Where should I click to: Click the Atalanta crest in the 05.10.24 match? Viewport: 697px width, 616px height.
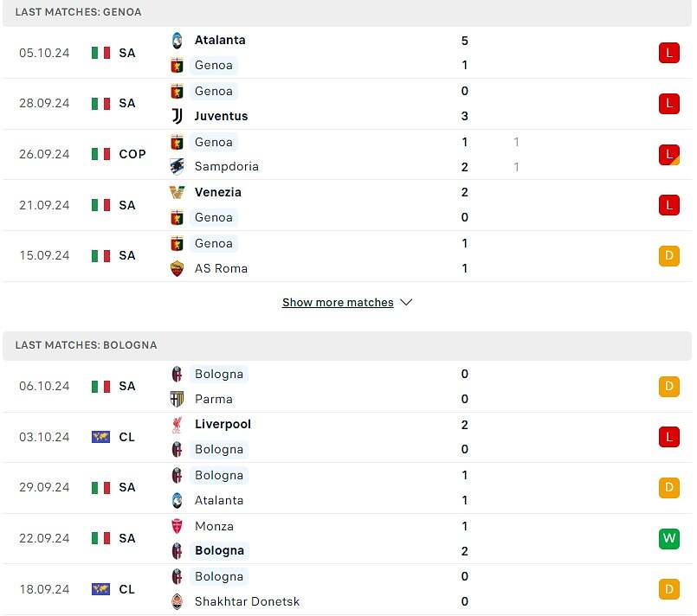[x=177, y=40]
